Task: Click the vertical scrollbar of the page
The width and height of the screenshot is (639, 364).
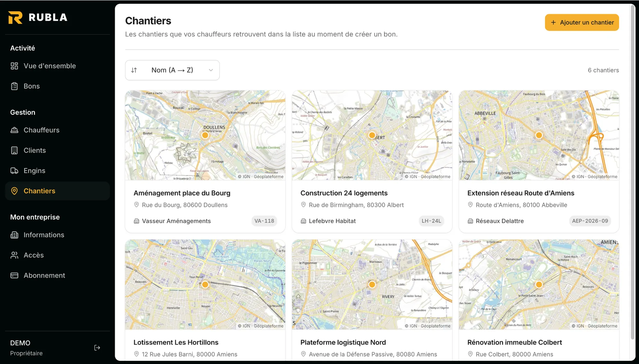Action: [632, 172]
